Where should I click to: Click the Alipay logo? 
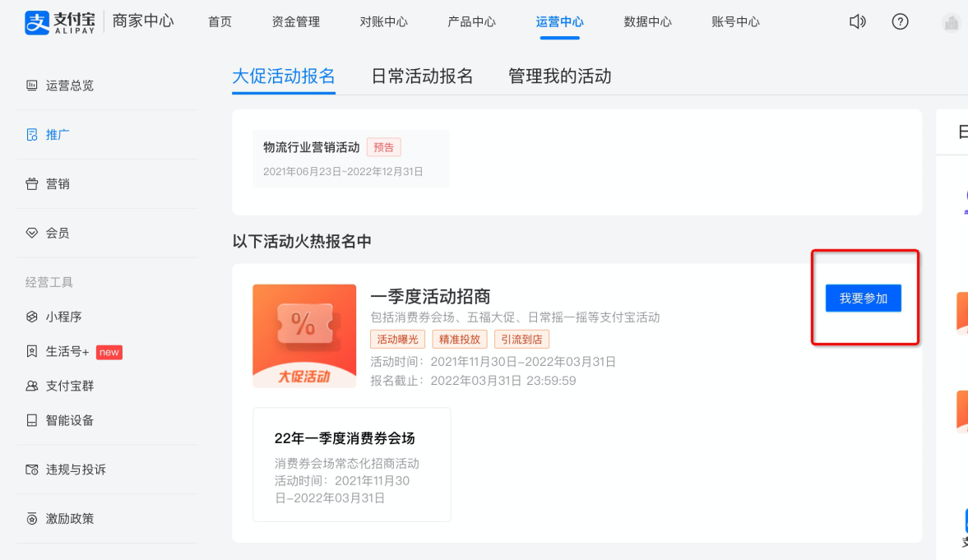[60, 22]
